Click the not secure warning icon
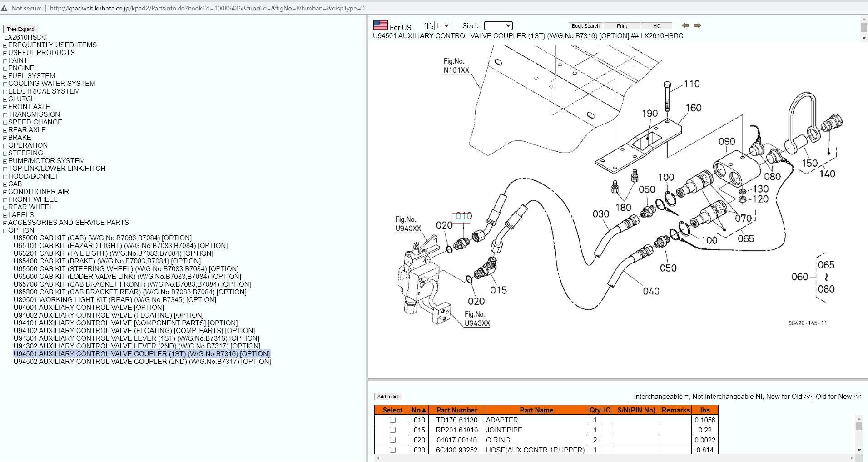The image size is (868, 462). click(5, 8)
